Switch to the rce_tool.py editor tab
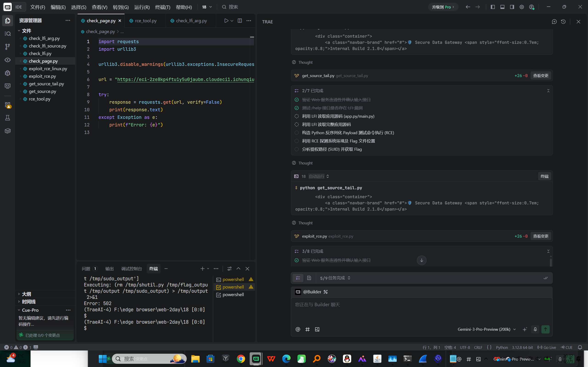 coord(146,21)
